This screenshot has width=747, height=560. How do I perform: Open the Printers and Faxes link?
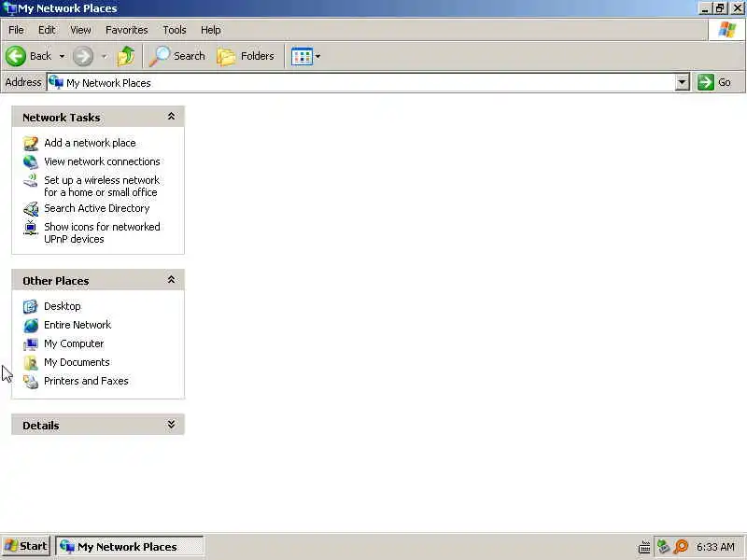pos(86,382)
